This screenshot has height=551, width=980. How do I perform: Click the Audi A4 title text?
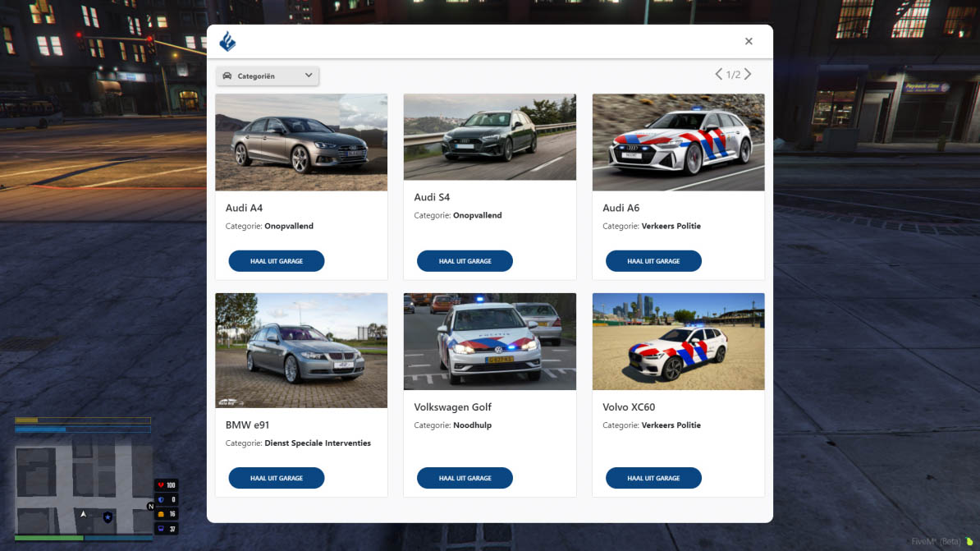point(244,208)
